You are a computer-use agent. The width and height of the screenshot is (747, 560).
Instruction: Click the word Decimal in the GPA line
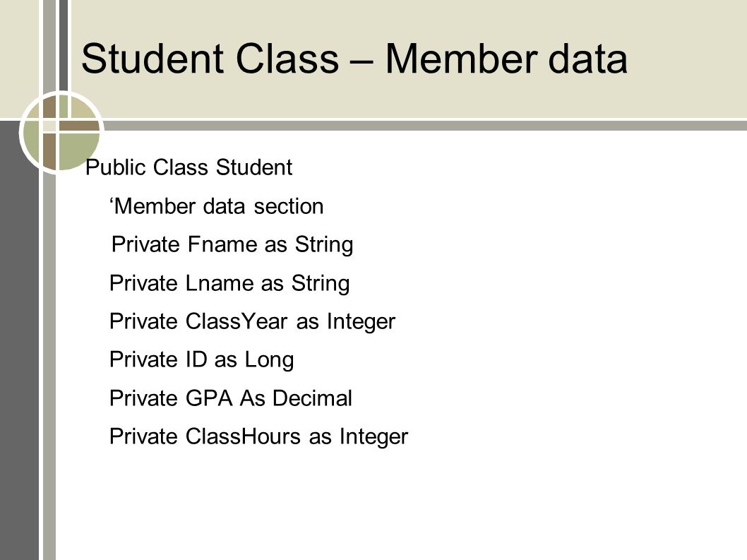[x=312, y=398]
